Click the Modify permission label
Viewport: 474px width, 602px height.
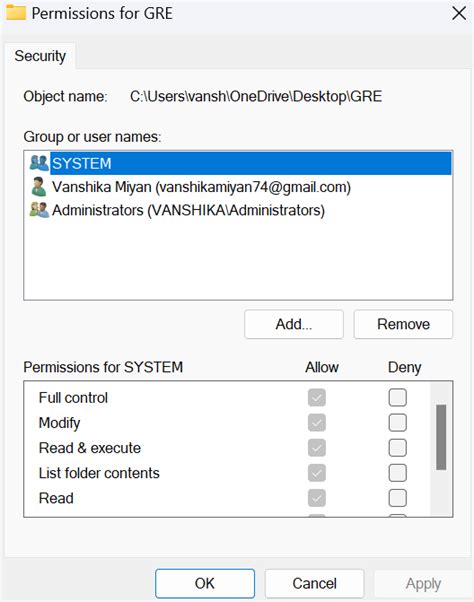[x=59, y=423]
